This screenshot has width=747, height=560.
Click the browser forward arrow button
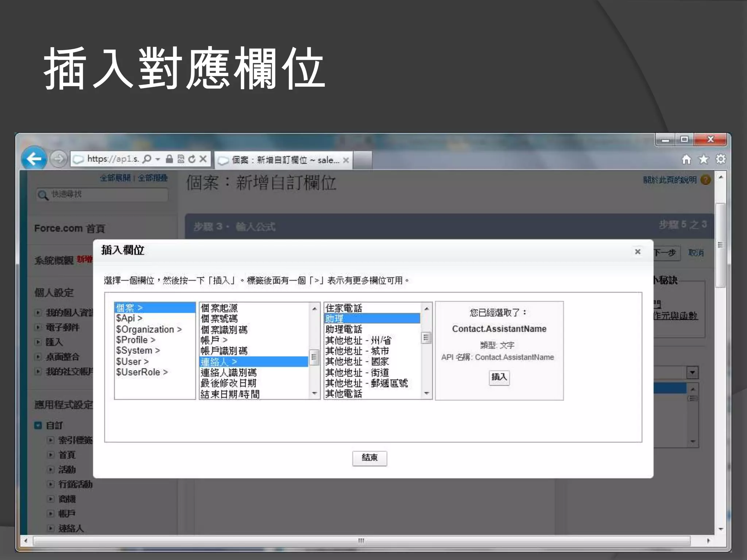pos(58,159)
